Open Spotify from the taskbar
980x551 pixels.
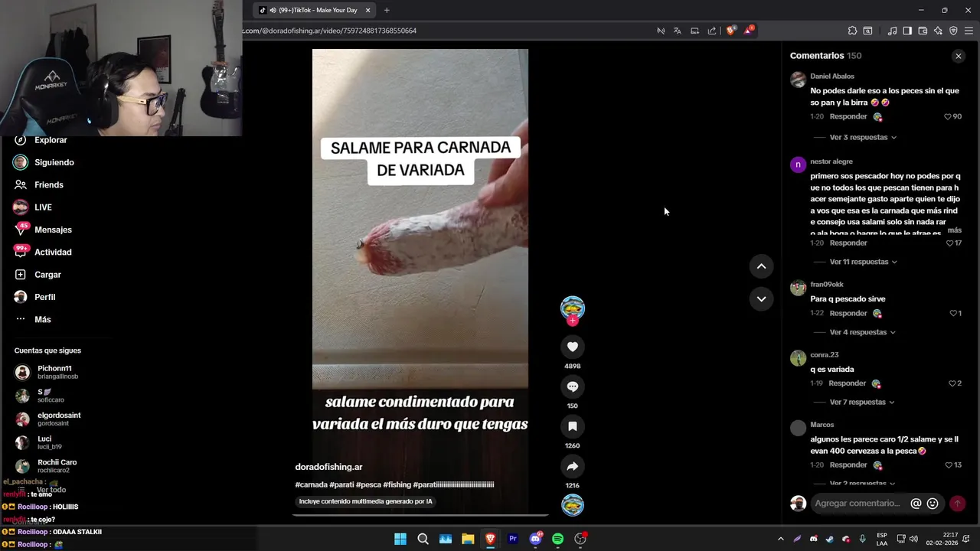coord(557,539)
